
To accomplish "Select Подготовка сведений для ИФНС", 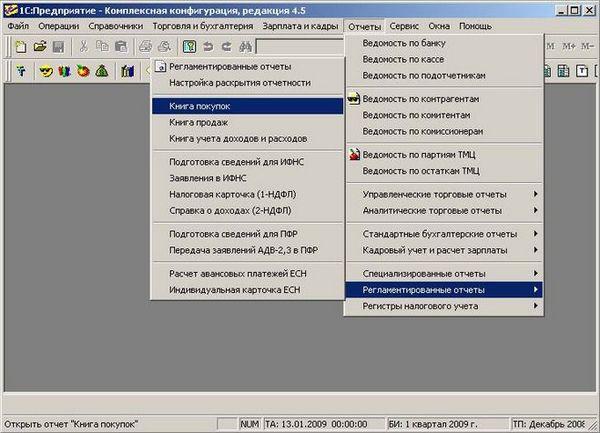I will 248,162.
